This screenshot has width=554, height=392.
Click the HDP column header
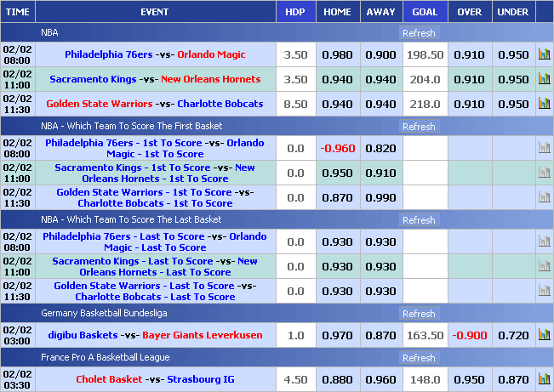pos(294,12)
